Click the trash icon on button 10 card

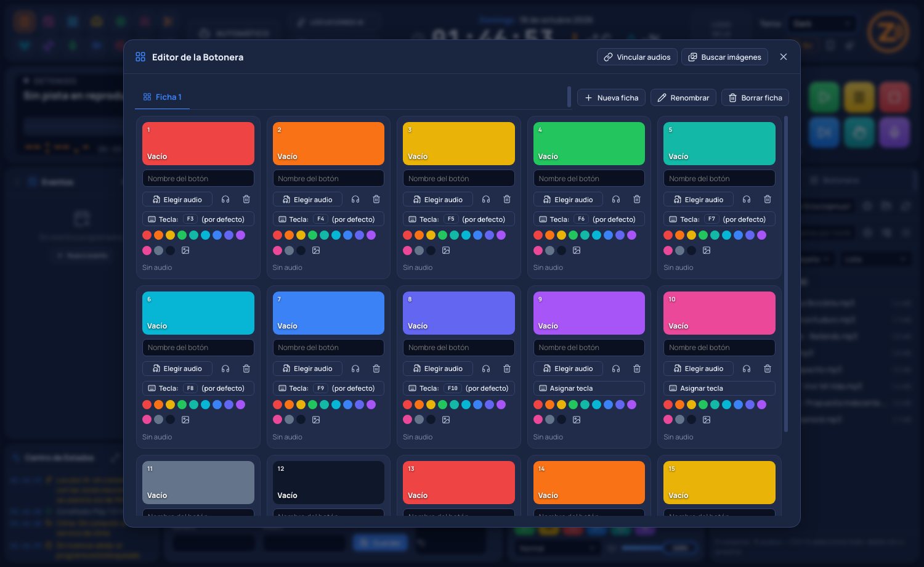click(x=768, y=369)
